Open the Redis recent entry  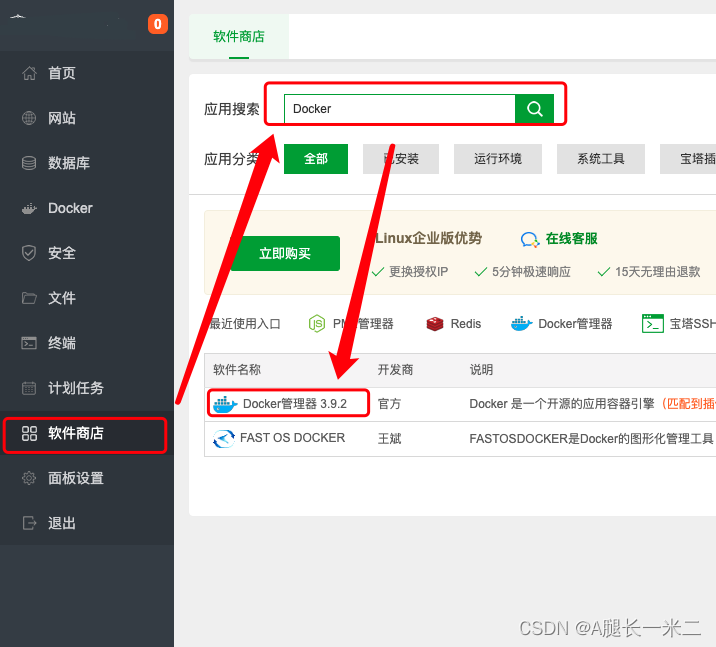click(453, 324)
